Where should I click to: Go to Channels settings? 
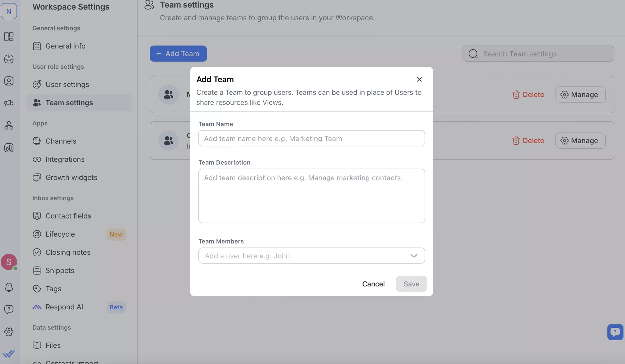coord(61,141)
